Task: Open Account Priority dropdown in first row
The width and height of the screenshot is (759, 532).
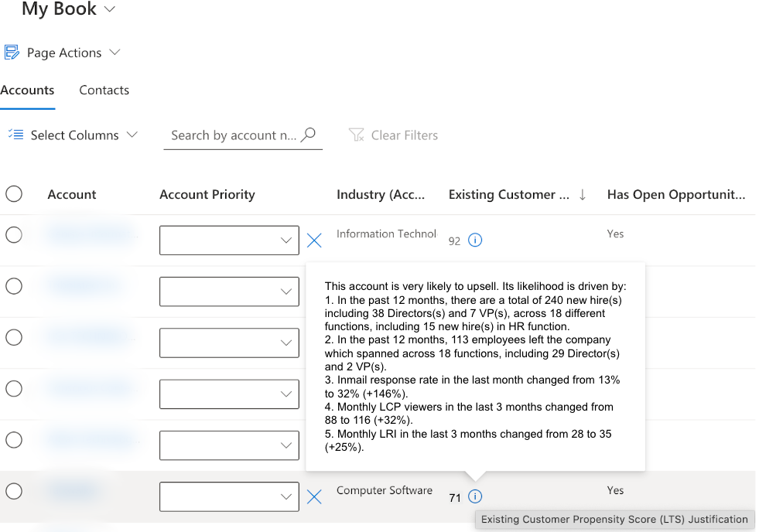Action: pos(229,240)
